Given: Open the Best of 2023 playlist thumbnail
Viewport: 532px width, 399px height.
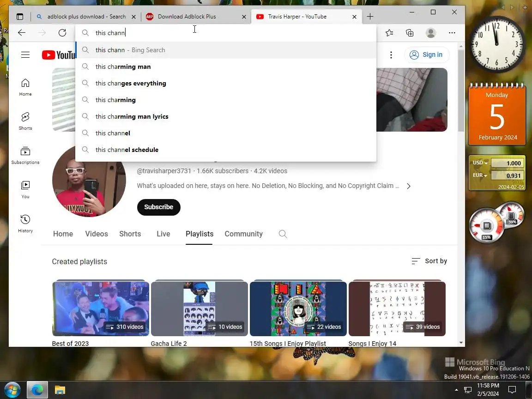Looking at the screenshot, I should pyautogui.click(x=100, y=308).
